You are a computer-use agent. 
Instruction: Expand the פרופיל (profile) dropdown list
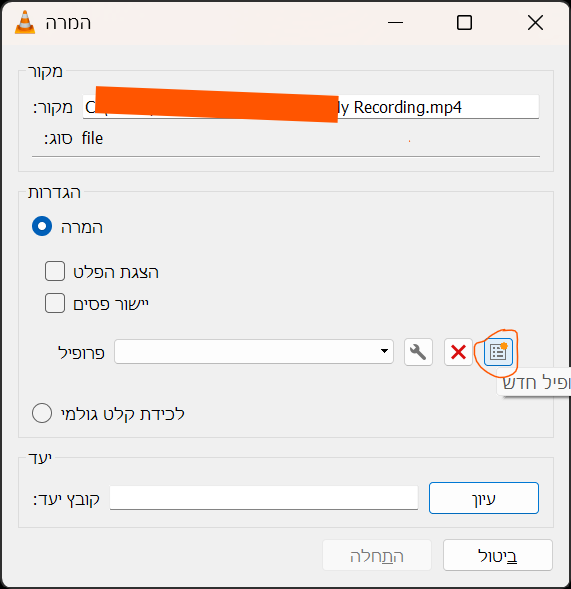click(x=254, y=352)
